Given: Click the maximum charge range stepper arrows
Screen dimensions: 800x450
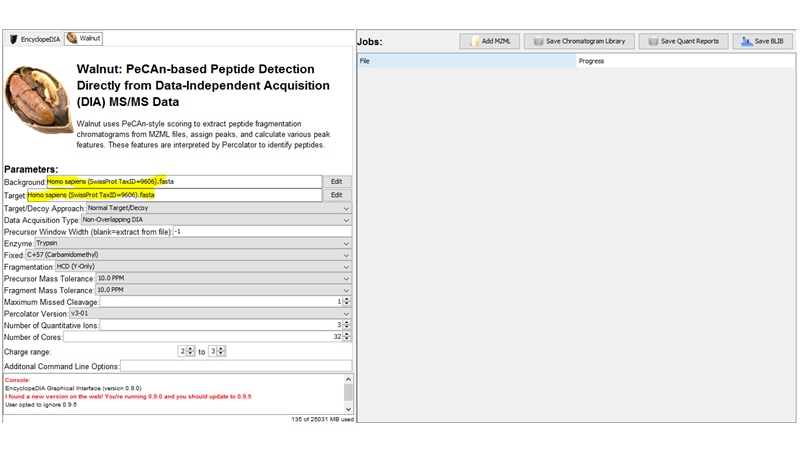Looking at the screenshot, I should [221, 352].
